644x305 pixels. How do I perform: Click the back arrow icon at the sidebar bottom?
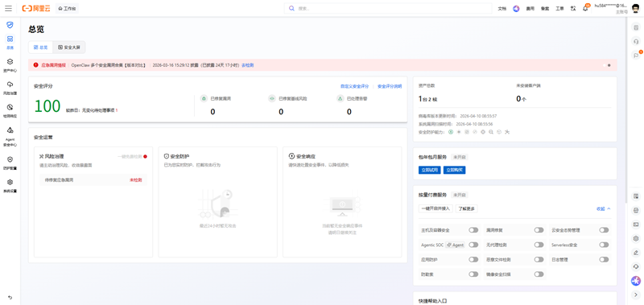coord(10,297)
